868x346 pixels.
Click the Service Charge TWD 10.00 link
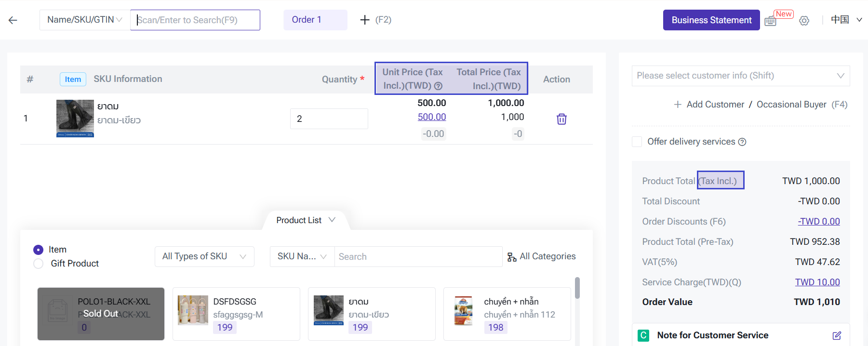point(817,282)
